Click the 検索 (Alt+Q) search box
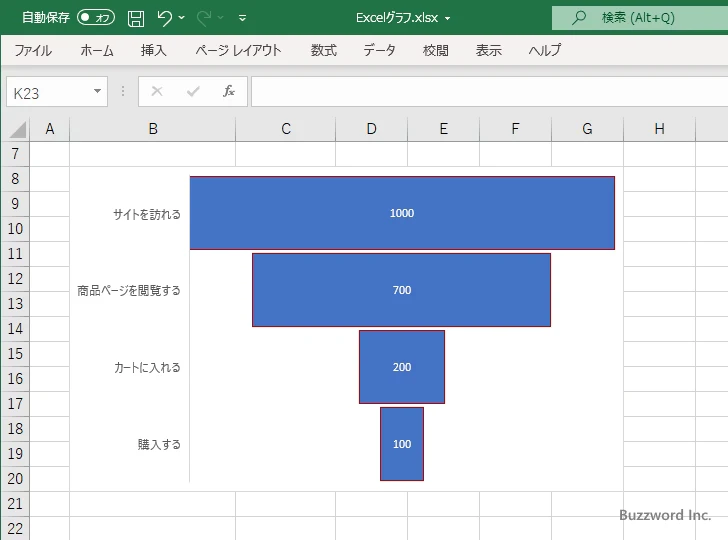 640,18
